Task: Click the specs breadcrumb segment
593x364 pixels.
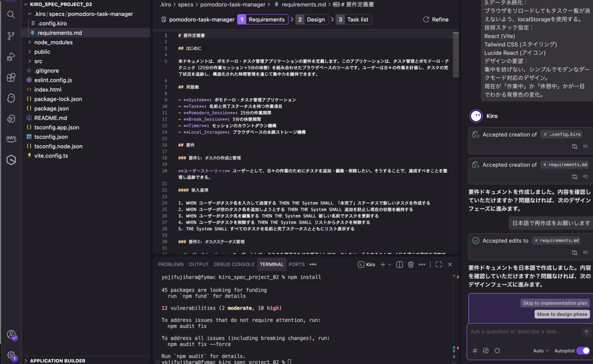Action: (185, 4)
